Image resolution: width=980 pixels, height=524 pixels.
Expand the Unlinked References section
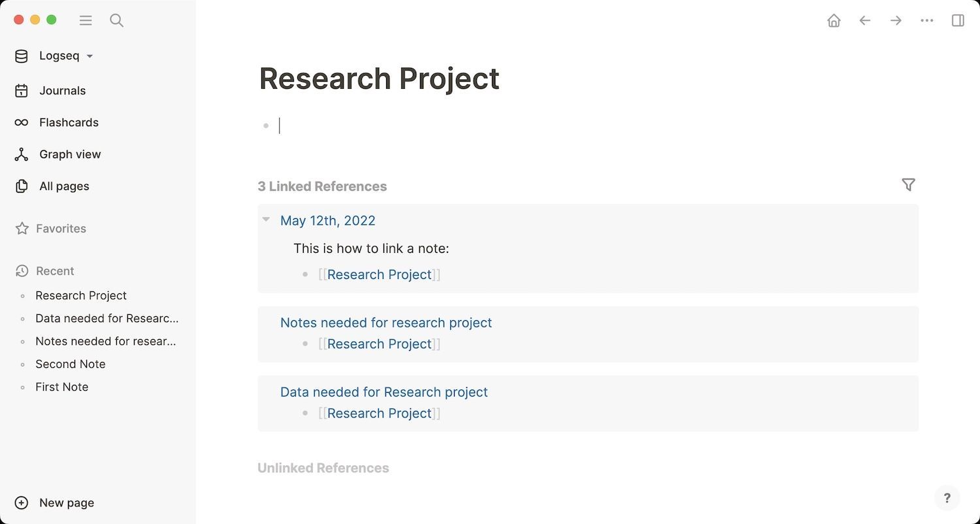323,468
